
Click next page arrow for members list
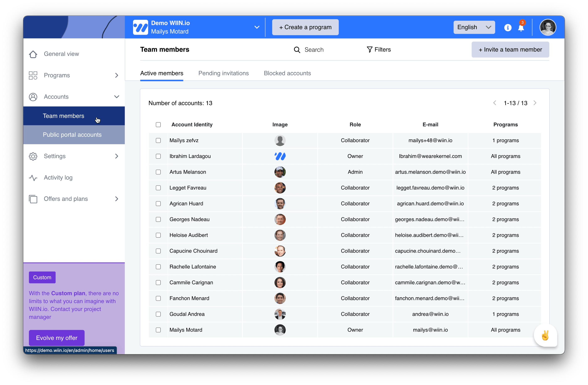pos(536,103)
